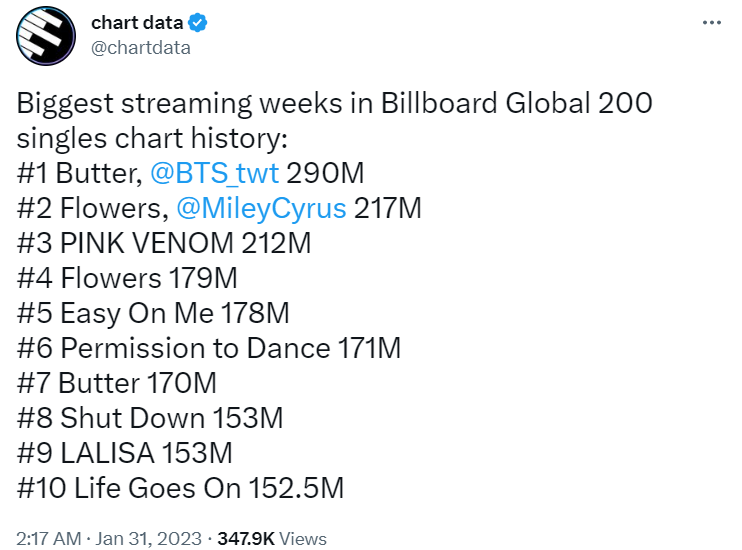Image resolution: width=742 pixels, height=550 pixels.
Task: Open the @chartdata handle link
Action: point(141,48)
